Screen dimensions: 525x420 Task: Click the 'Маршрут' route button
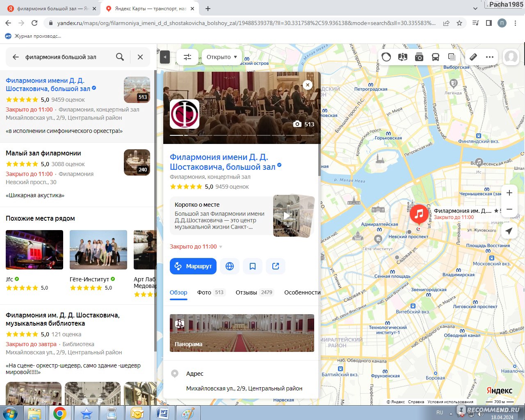pyautogui.click(x=193, y=266)
